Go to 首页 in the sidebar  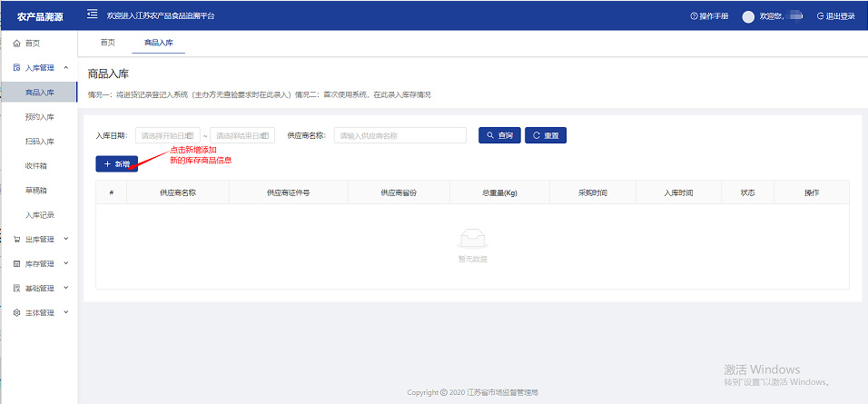coord(32,44)
